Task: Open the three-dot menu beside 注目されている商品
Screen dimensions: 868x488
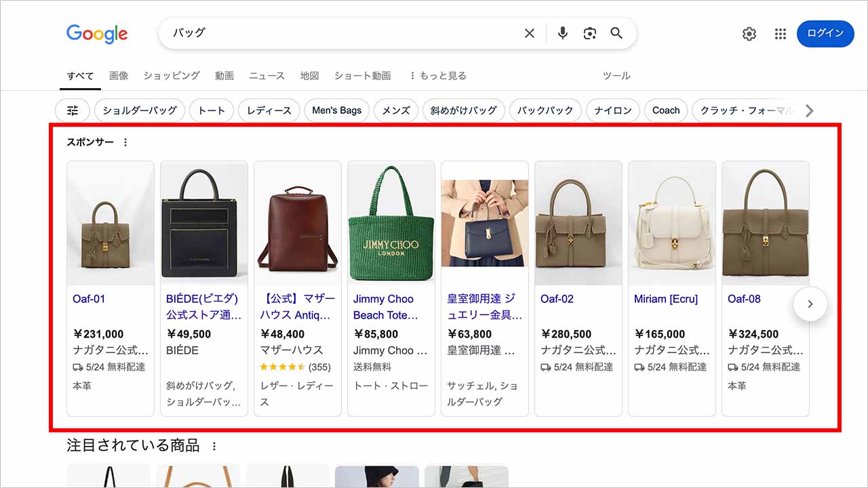Action: [214, 447]
